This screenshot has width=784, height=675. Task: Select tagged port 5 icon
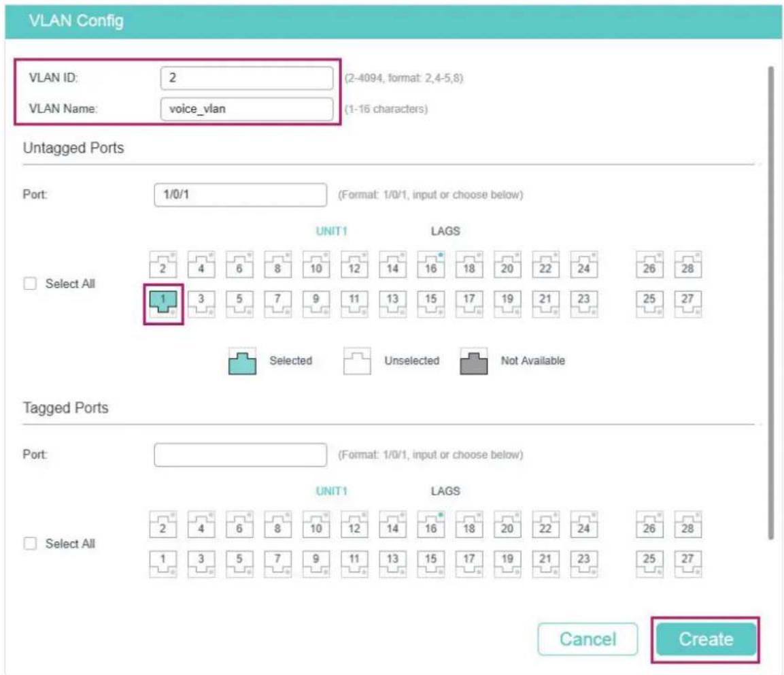pos(239,563)
